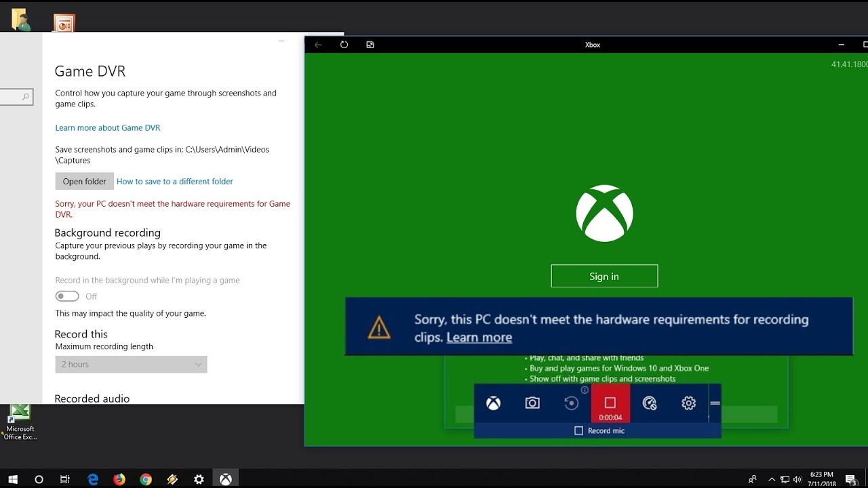Open Xbox app from the Game bar
This screenshot has height=488, width=868.
[x=493, y=403]
